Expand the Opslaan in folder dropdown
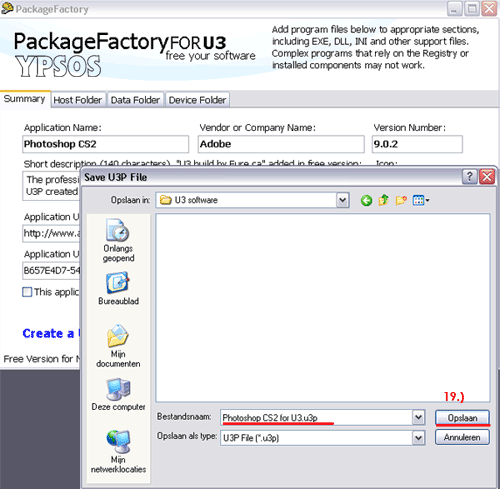The height and width of the screenshot is (489, 500). (x=342, y=200)
